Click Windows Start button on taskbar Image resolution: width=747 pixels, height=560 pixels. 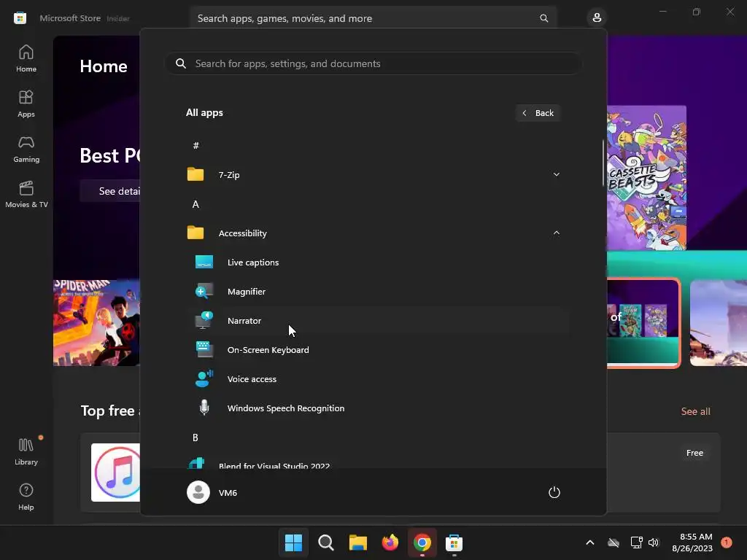click(293, 542)
